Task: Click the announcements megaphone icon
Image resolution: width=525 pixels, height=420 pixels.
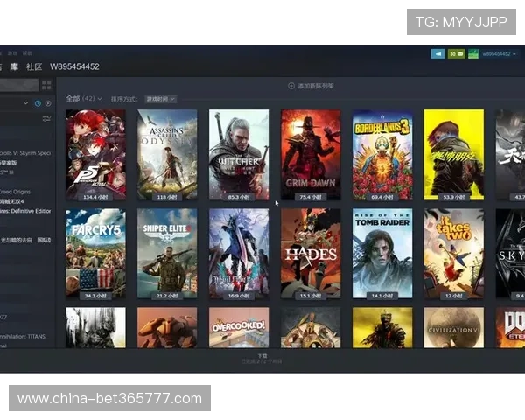Action: [438, 53]
